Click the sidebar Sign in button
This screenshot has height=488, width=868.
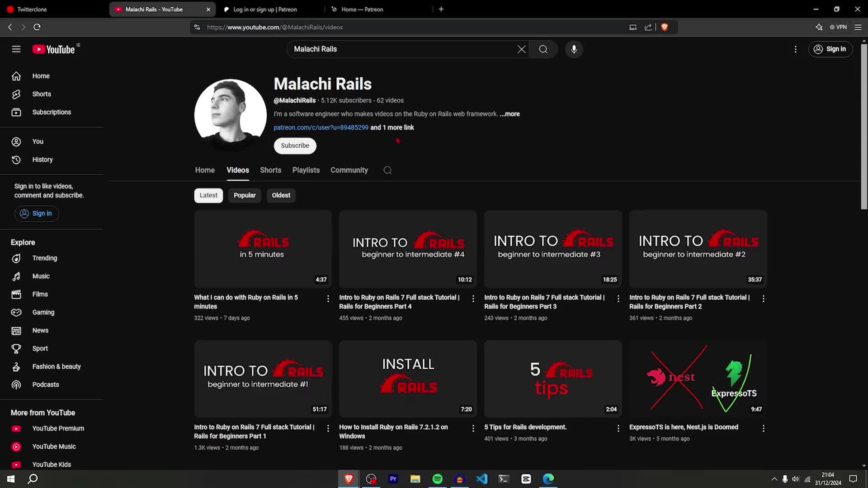click(37, 213)
